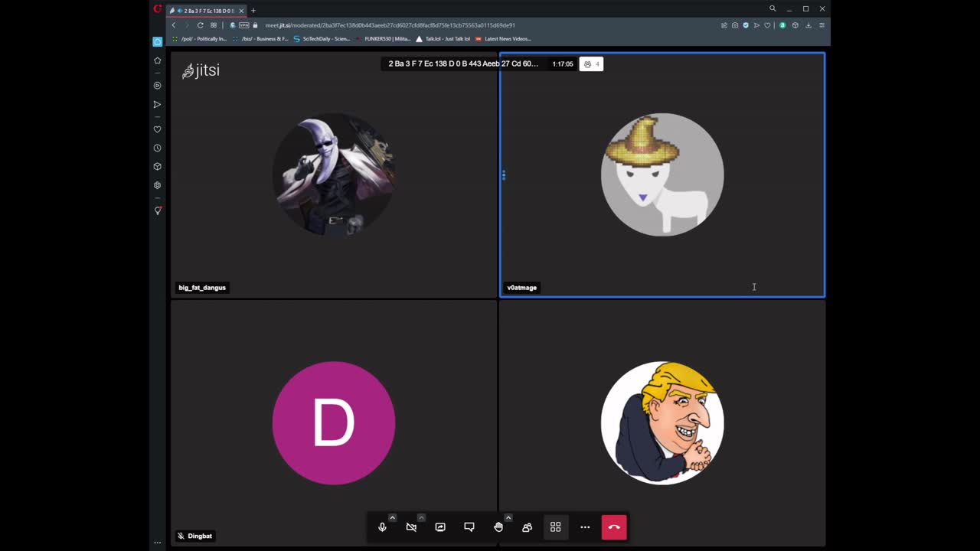980x551 pixels.
Task: Take a snapshot with camera icon
Action: [735, 25]
